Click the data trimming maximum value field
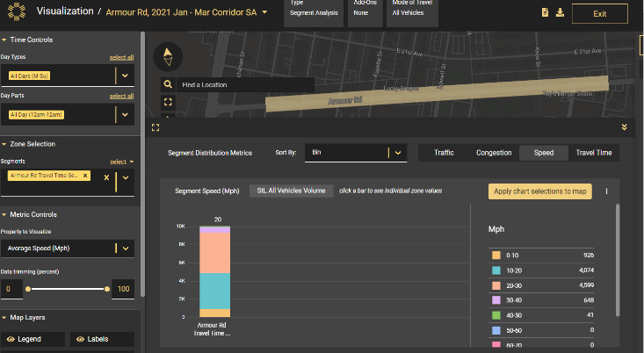The width and height of the screenshot is (644, 353). click(x=123, y=289)
